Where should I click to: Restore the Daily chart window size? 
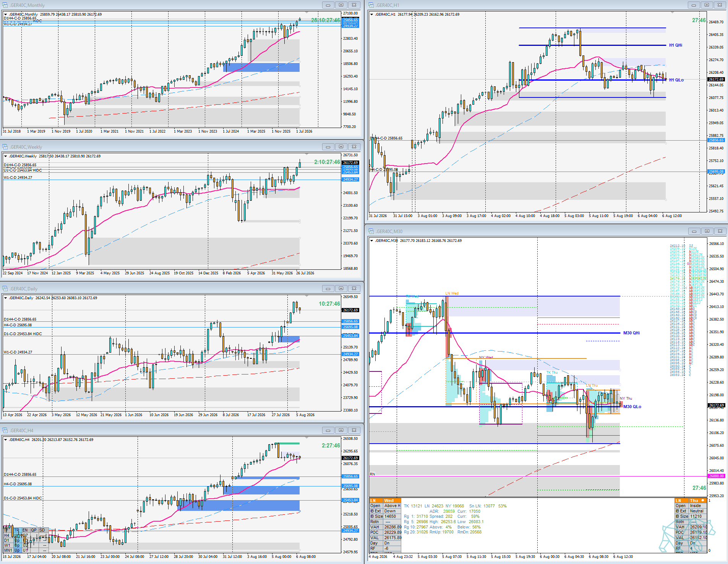(x=341, y=288)
